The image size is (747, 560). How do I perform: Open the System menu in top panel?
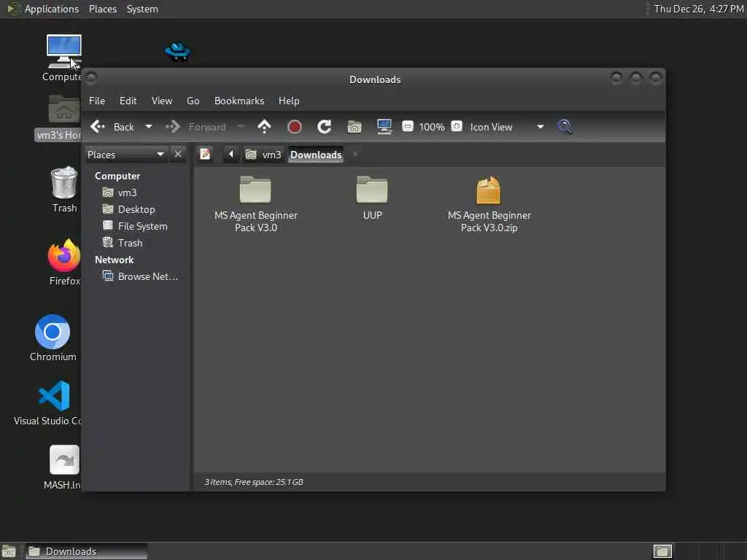pyautogui.click(x=142, y=9)
